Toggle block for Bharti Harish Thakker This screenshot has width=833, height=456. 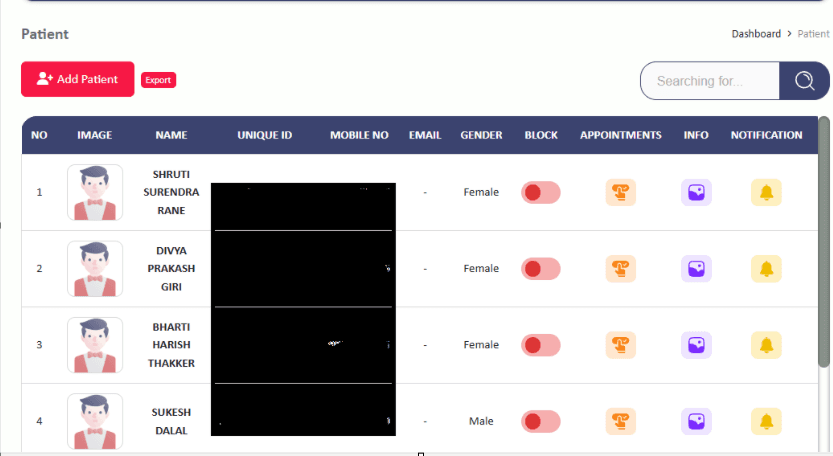[541, 345]
